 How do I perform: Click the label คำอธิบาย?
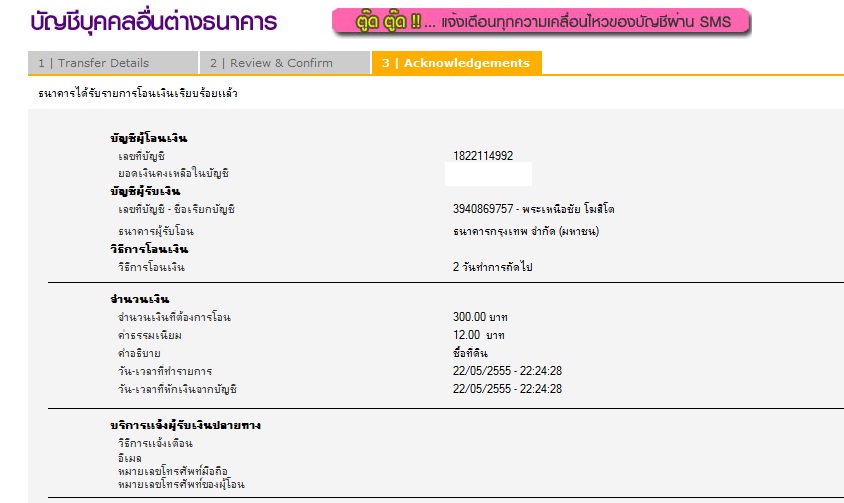click(139, 354)
